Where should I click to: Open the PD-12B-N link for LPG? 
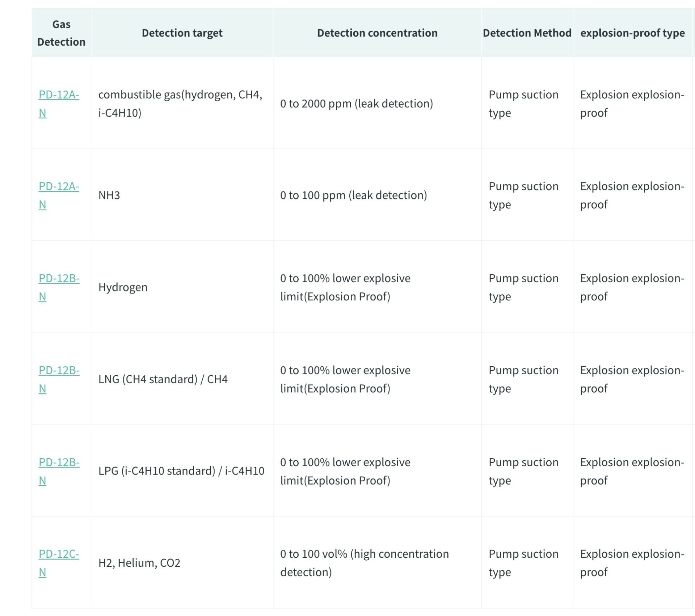59,471
